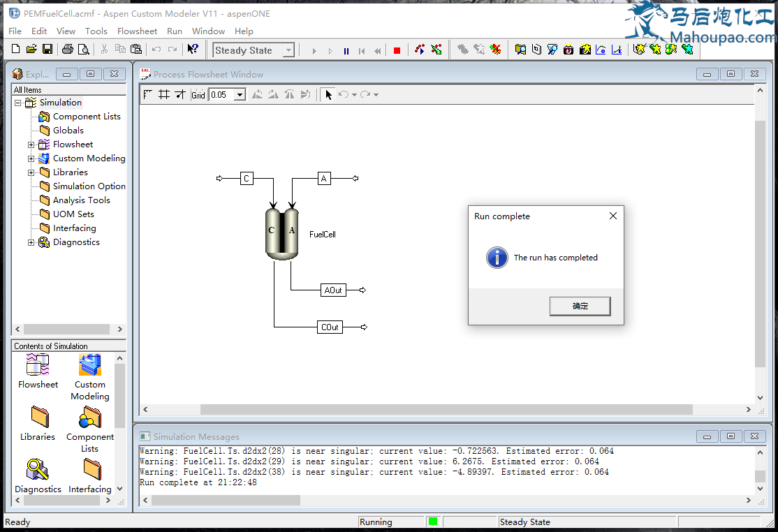Click the green run status indicator
This screenshot has height=532, width=778.
433,522
